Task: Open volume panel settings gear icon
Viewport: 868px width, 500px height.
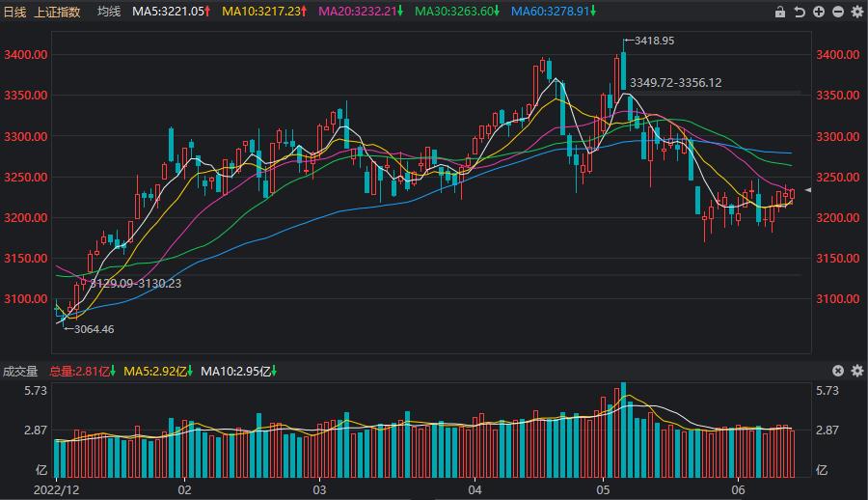Action: pyautogui.click(x=855, y=371)
